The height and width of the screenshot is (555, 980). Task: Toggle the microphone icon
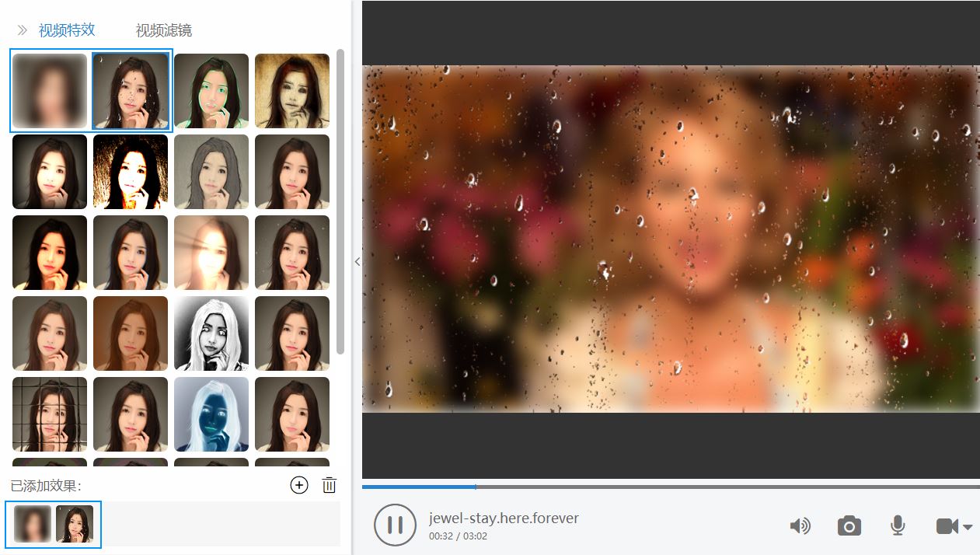(x=898, y=525)
